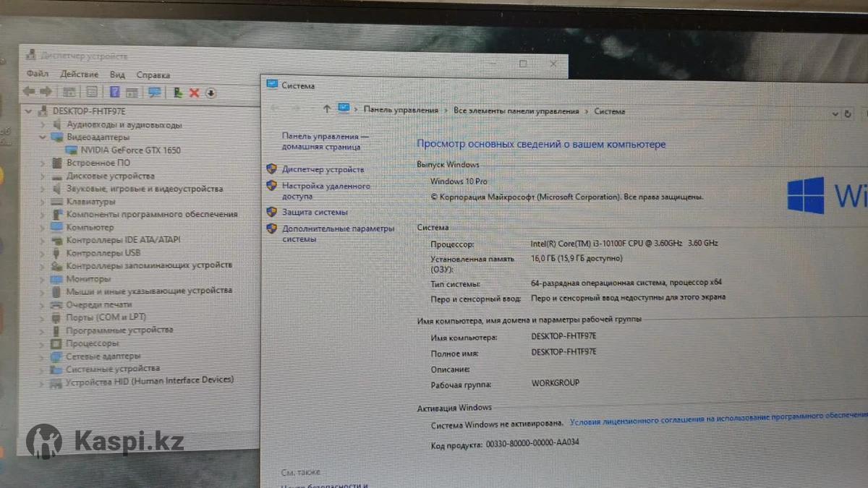Click the computer icon in the address breadcrumb
This screenshot has height=488, width=868.
[344, 108]
